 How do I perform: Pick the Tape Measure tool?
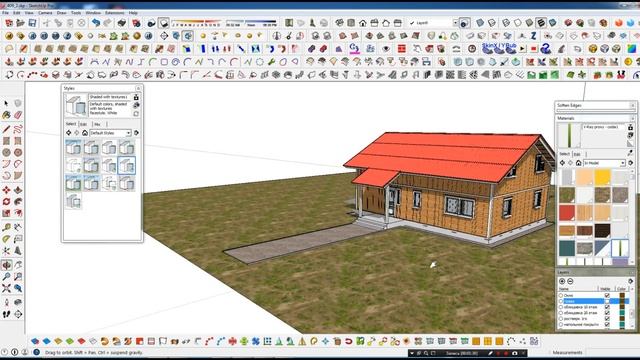click(6, 227)
